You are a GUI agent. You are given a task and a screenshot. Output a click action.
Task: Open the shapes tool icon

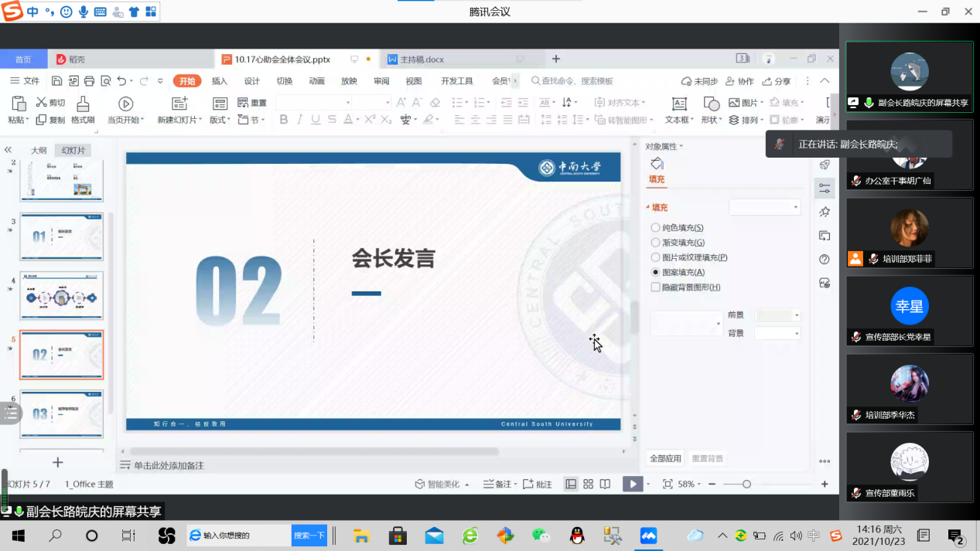pos(711,104)
